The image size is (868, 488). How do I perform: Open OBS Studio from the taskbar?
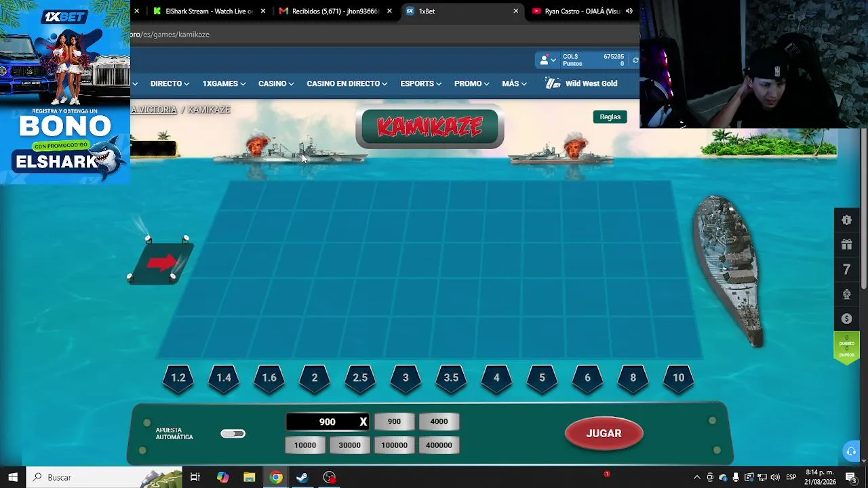click(330, 477)
